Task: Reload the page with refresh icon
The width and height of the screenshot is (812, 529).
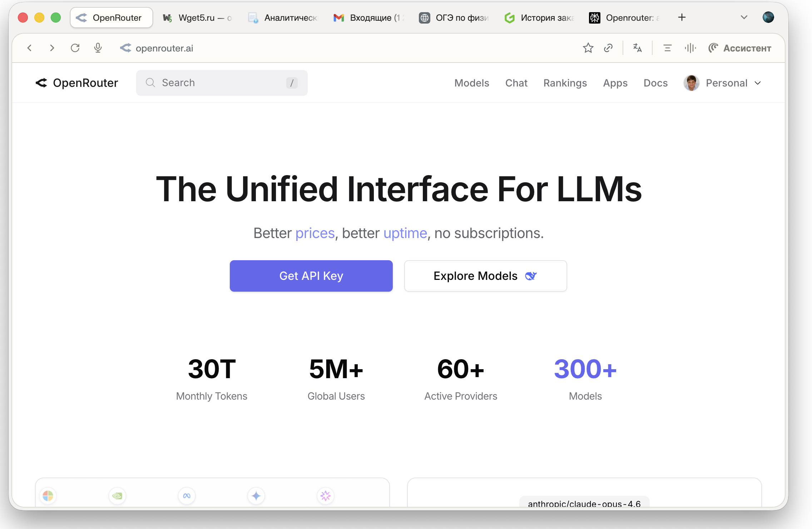Action: 75,48
